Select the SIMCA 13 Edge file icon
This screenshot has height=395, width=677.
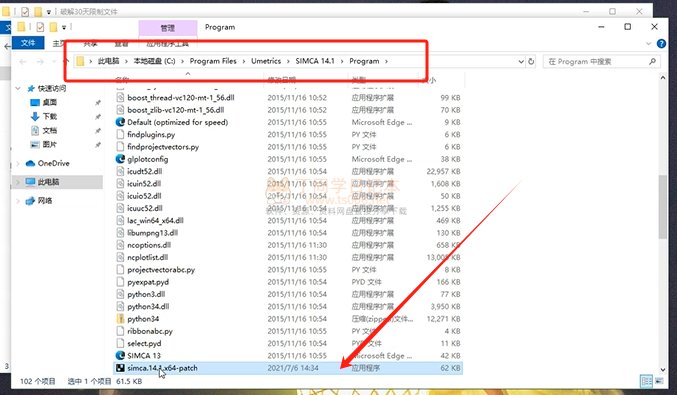[120, 356]
